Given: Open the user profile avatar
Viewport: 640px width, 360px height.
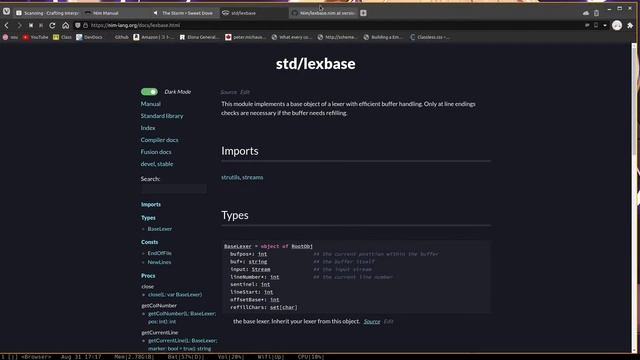Looking at the screenshot, I should [x=617, y=25].
